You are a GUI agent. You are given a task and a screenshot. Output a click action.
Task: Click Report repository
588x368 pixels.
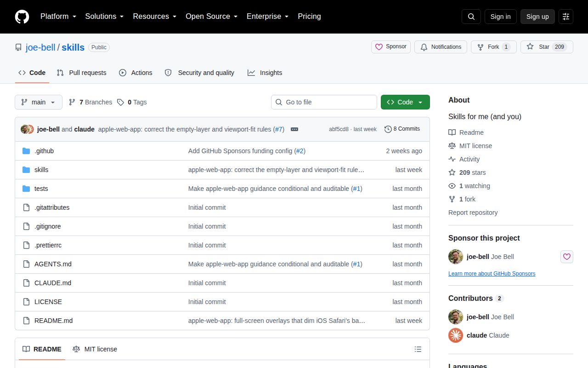click(x=473, y=213)
